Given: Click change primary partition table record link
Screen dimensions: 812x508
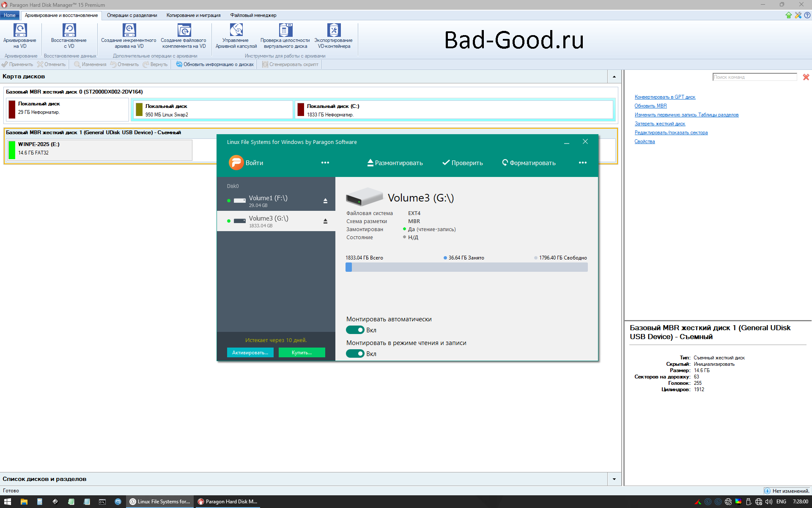Looking at the screenshot, I should (x=686, y=115).
